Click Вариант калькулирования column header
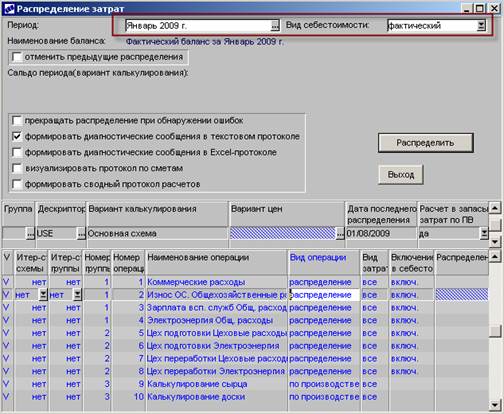The image size is (504, 414). (158, 213)
